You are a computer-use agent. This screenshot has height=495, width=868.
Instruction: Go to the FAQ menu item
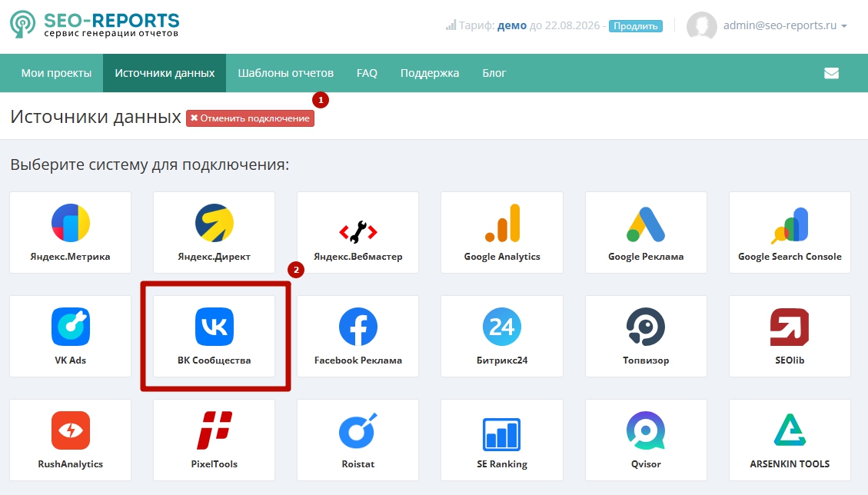pos(367,73)
